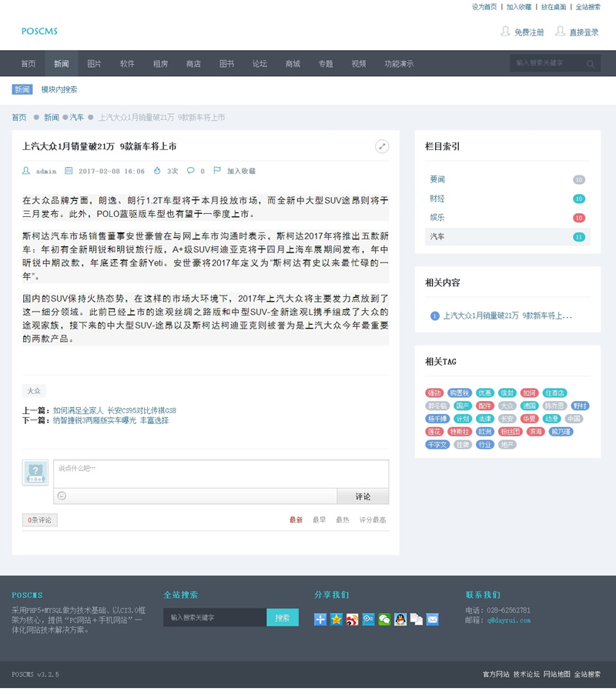Sort comments by 评分最高
This screenshot has width=616, height=698.
click(x=373, y=520)
